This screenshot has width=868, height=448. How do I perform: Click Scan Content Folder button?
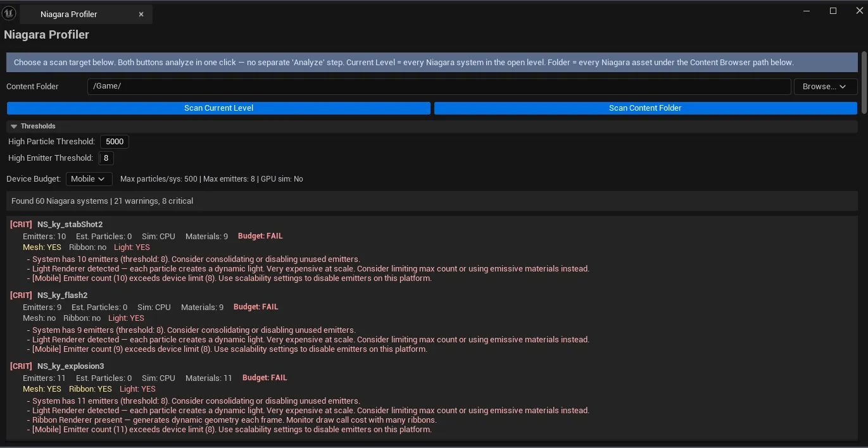point(645,108)
